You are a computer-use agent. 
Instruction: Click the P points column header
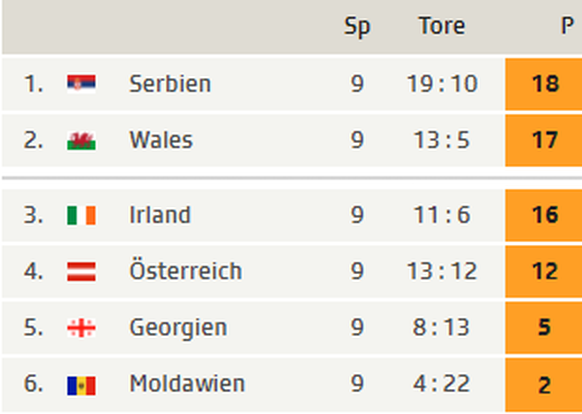pyautogui.click(x=567, y=26)
